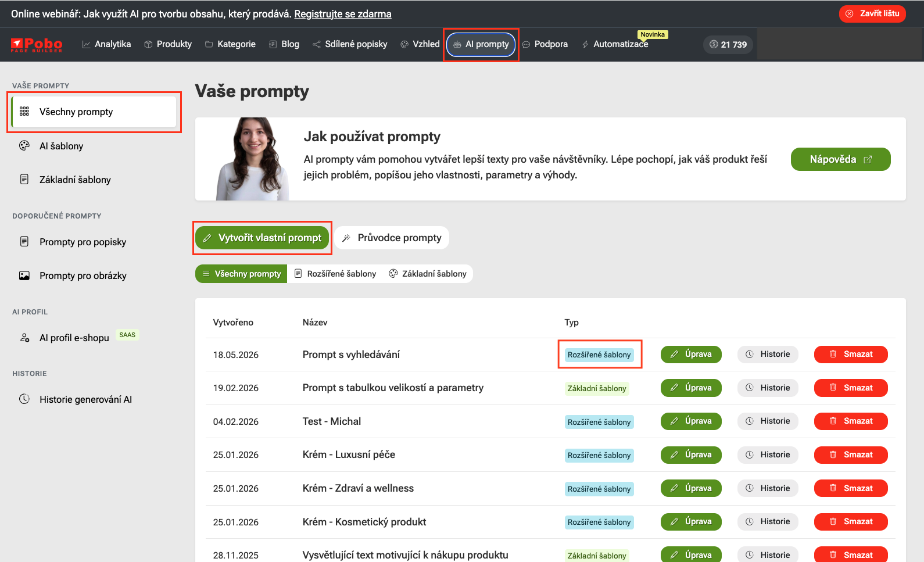Click the Vytvořit vlastní prompt button
Screen dimensions: 924x562
(x=262, y=238)
